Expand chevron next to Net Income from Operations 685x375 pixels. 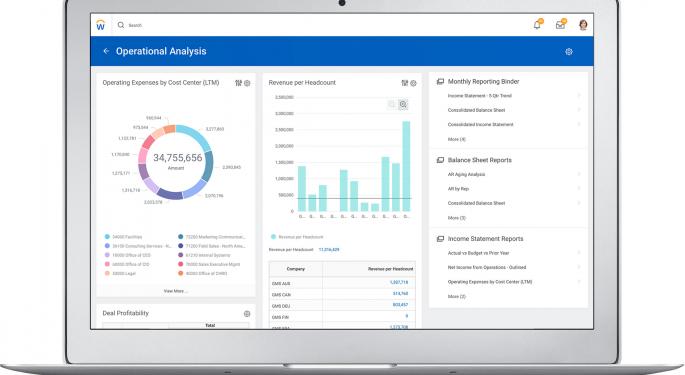579,267
